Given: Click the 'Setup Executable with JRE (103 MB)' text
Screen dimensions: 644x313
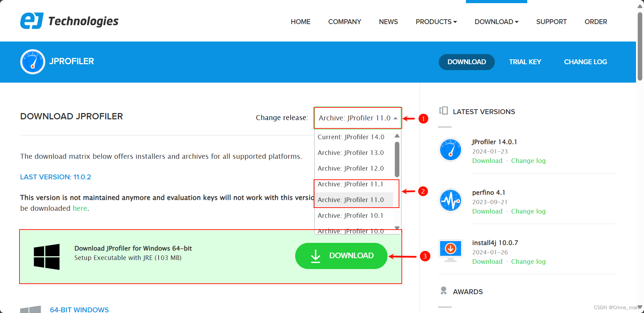Looking at the screenshot, I should [x=128, y=258].
